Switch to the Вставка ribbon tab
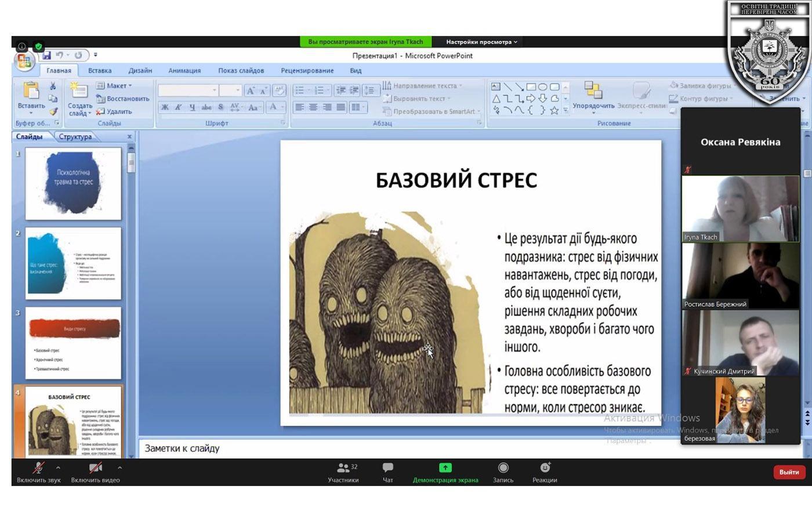This screenshot has width=812, height=522. [x=100, y=71]
